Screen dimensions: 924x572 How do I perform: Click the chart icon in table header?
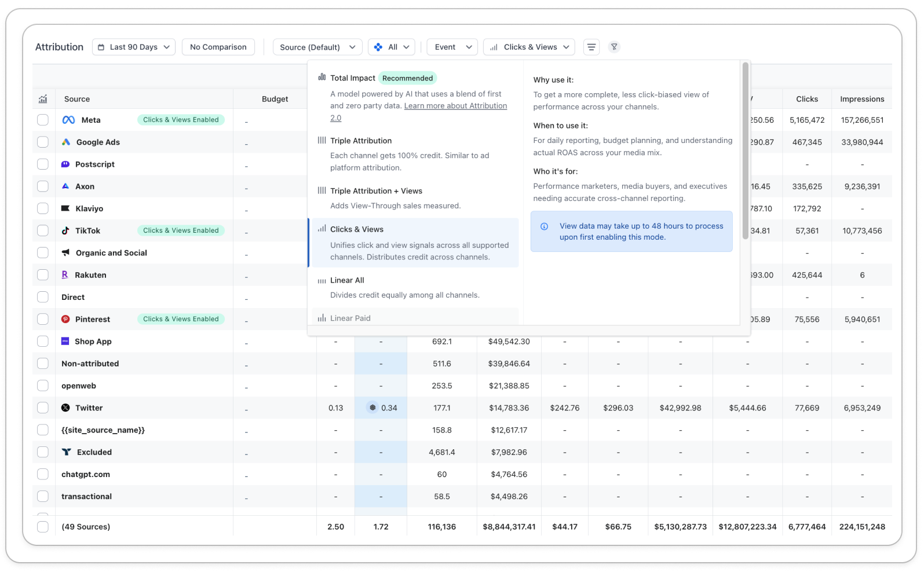click(43, 99)
